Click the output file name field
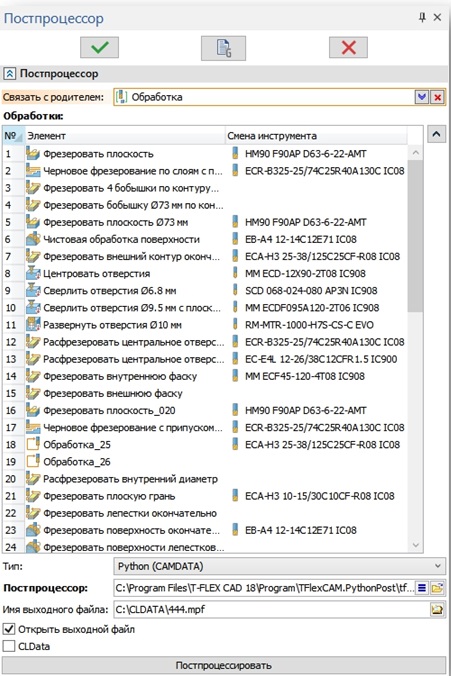The height and width of the screenshot is (676, 451). point(272,610)
